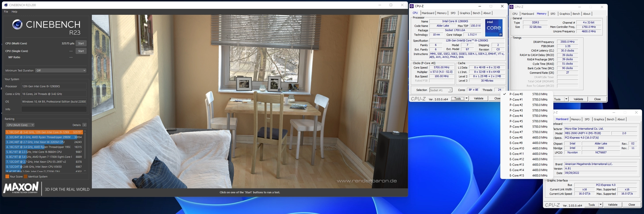This screenshot has height=214, width=644.
Task: Select the top ranking entry scoring 32575
Action: [44, 132]
